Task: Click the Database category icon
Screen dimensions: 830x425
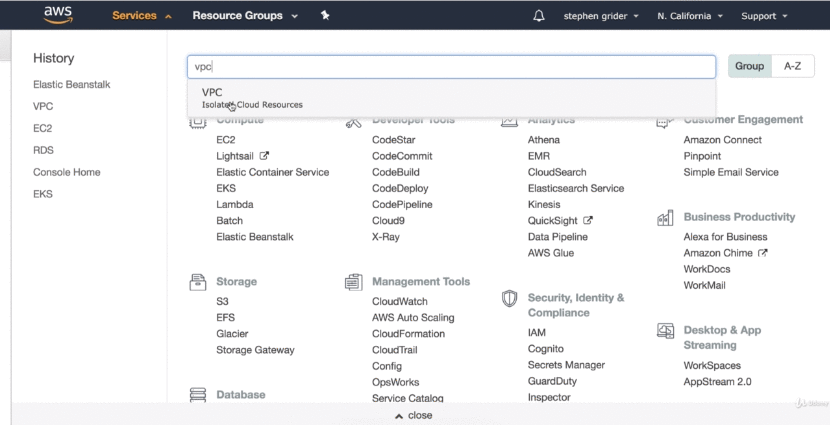Action: point(198,395)
